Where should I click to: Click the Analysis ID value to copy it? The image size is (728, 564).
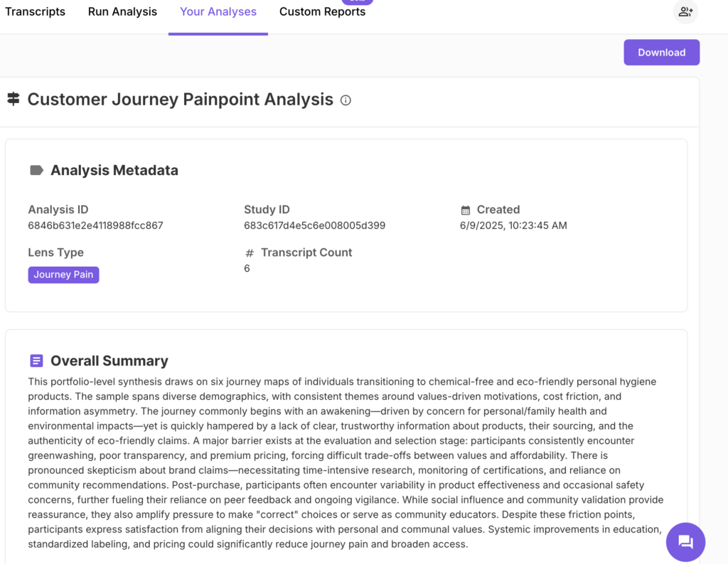(x=95, y=225)
